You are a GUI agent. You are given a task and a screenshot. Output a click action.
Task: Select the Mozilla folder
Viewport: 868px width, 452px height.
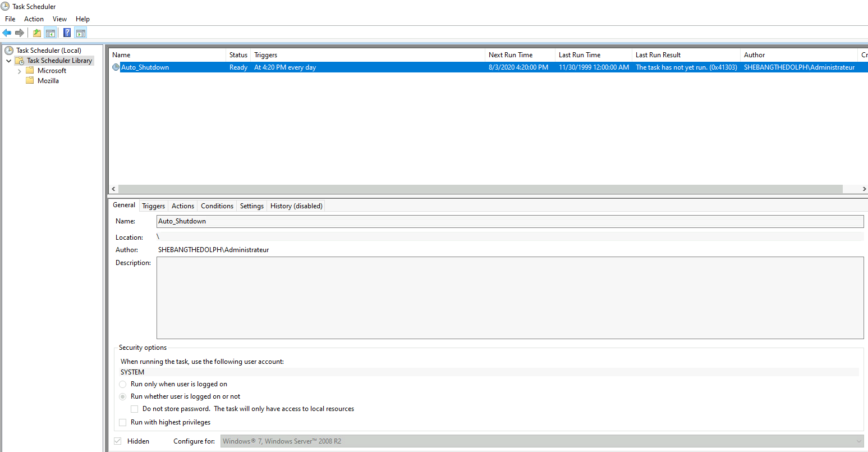pyautogui.click(x=49, y=80)
